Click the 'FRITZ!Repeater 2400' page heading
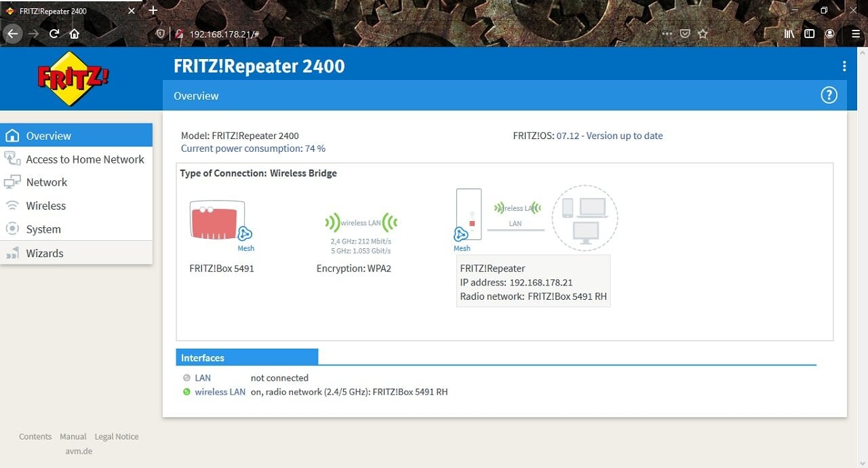The height and width of the screenshot is (468, 868). tap(259, 66)
